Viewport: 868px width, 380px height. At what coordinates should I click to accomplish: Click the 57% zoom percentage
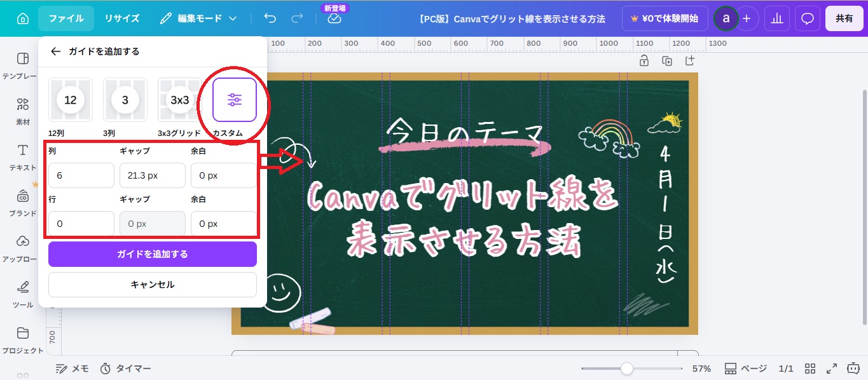point(701,369)
